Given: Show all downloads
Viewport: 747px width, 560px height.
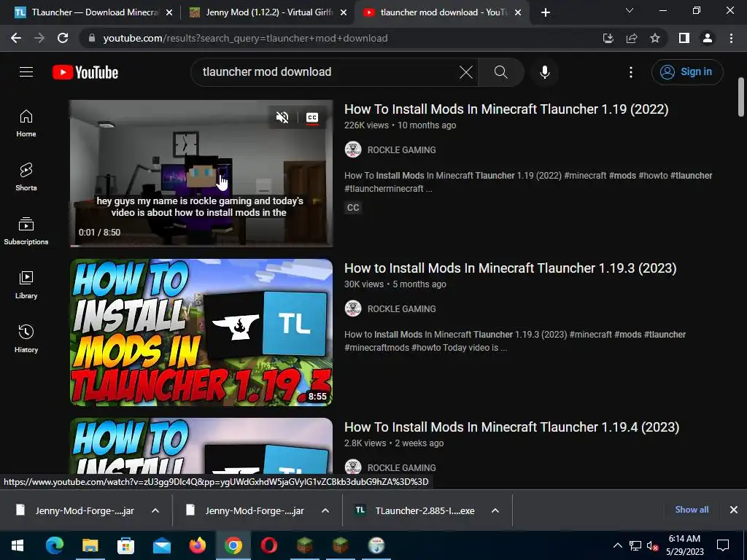Looking at the screenshot, I should click(x=692, y=510).
